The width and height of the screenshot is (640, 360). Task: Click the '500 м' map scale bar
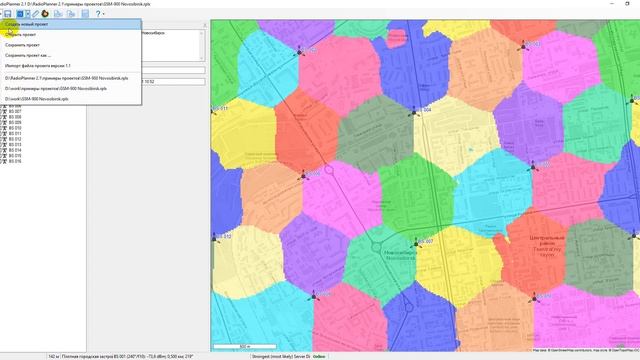[245, 347]
